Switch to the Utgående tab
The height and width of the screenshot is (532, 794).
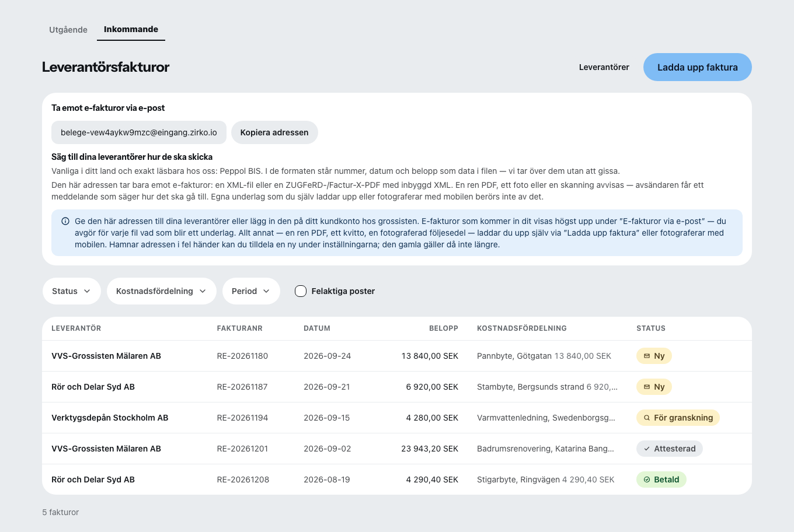click(x=68, y=30)
